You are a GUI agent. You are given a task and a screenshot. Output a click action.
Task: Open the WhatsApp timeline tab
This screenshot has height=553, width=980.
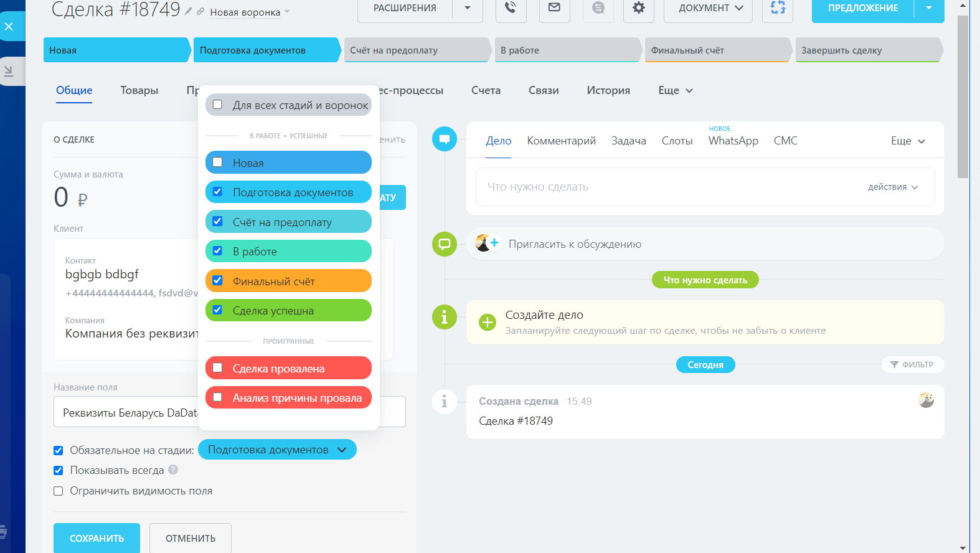pos(733,141)
